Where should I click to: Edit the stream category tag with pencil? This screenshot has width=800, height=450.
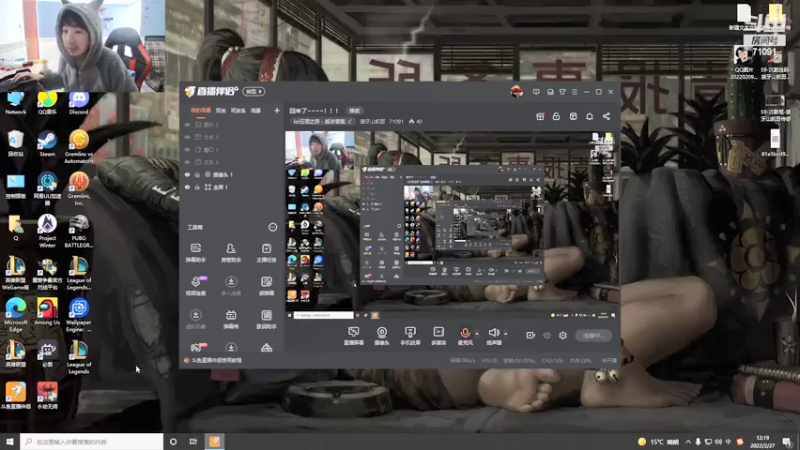pyautogui.click(x=350, y=121)
